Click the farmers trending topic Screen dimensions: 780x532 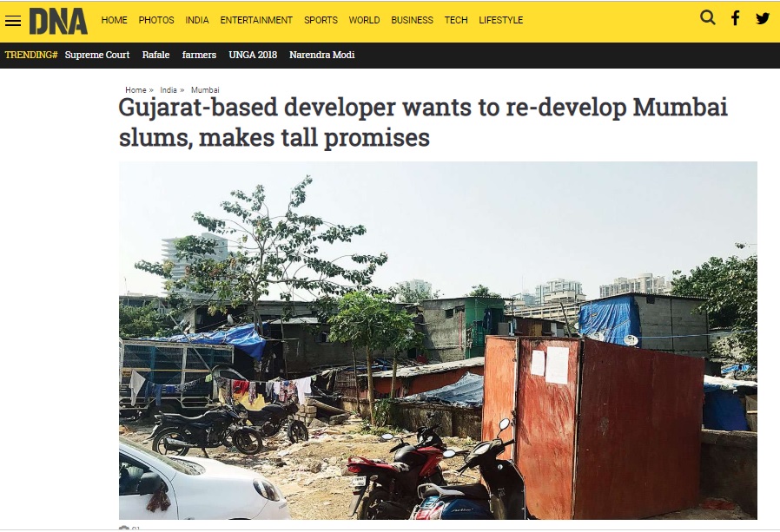[x=199, y=55]
